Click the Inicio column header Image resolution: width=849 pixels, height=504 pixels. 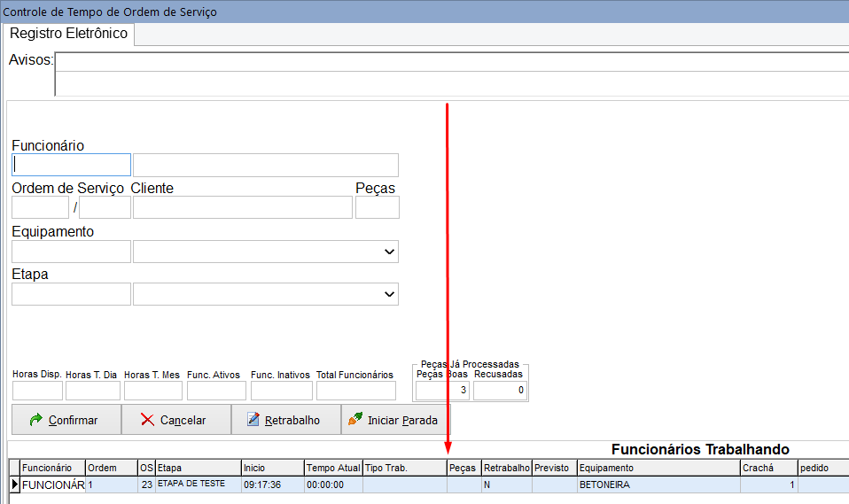(x=273, y=468)
